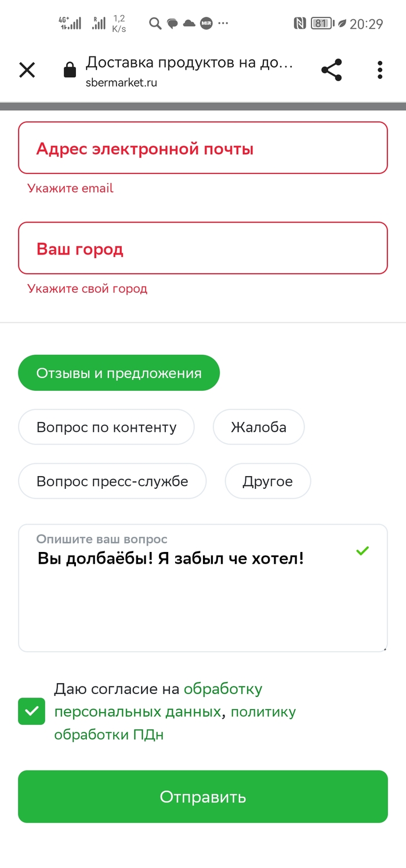406x868 pixels.
Task: Select the "Жалоба" category chip
Action: pyautogui.click(x=259, y=427)
